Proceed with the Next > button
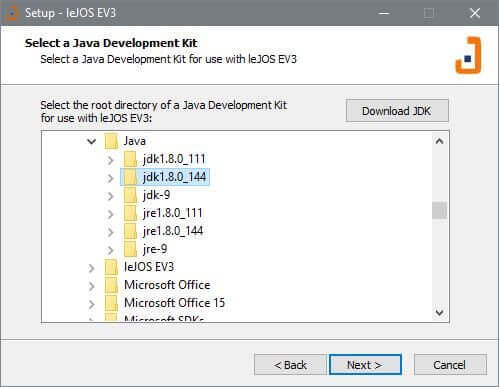 click(365, 365)
